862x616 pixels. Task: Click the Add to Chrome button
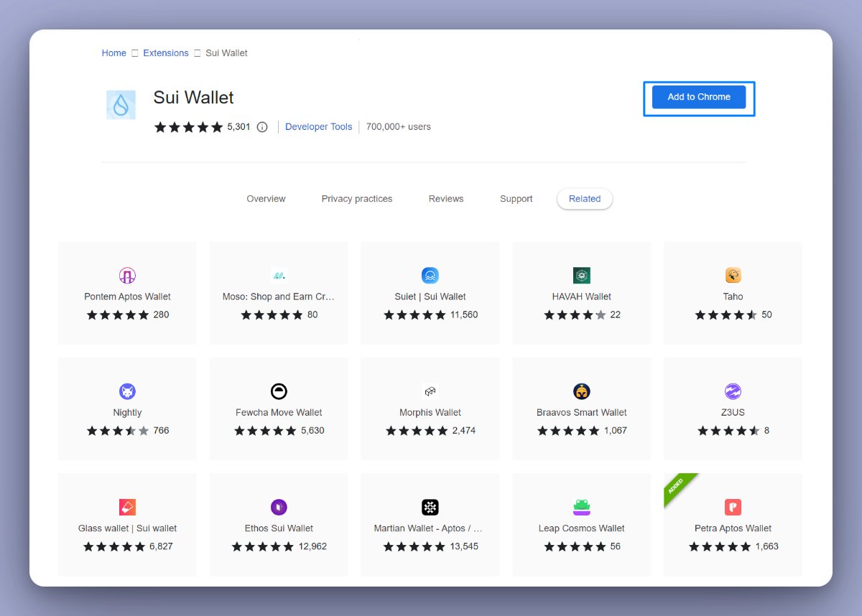(699, 97)
